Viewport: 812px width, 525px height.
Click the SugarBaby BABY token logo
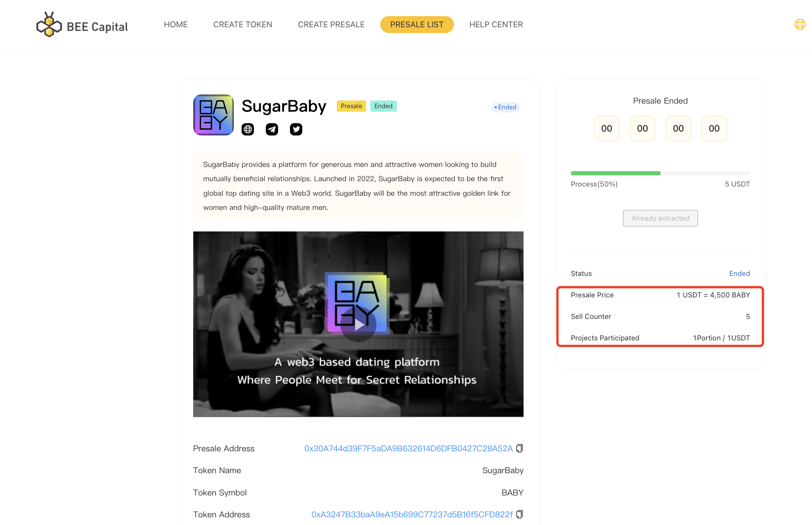point(214,115)
